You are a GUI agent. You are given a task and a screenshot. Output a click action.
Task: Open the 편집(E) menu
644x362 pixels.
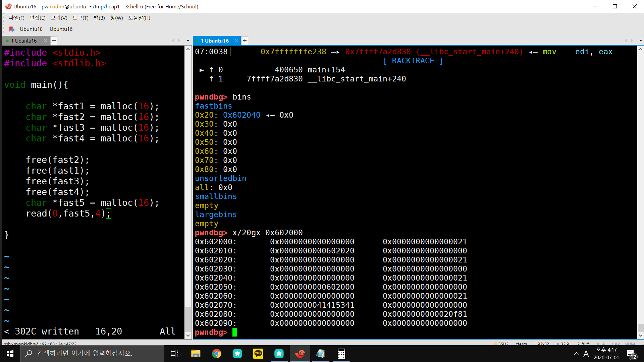(x=38, y=18)
